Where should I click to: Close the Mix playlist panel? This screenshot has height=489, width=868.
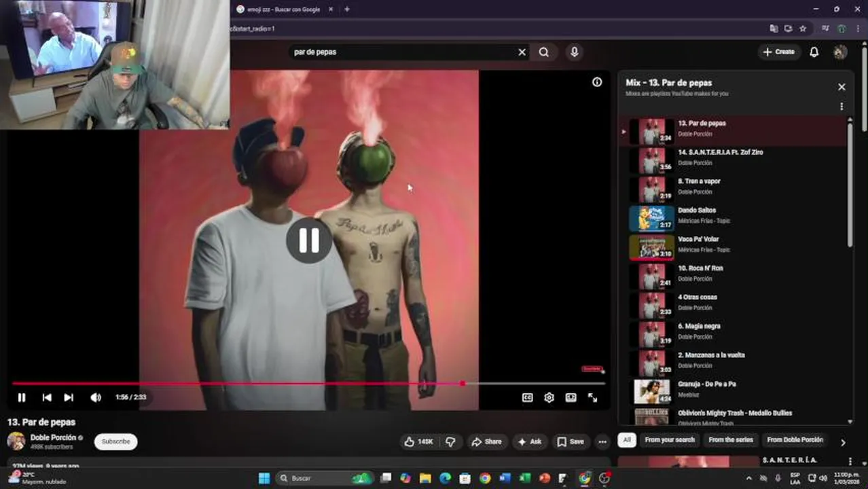[x=842, y=87]
